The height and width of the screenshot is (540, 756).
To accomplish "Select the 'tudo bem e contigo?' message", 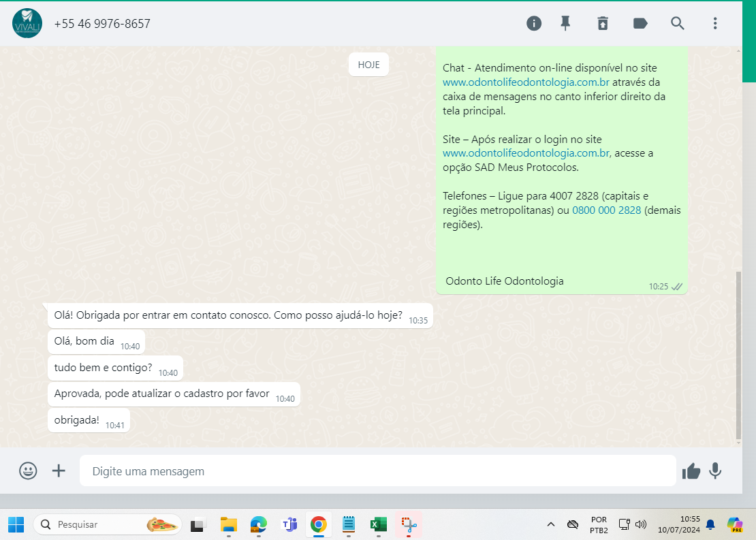I will pos(115,368).
